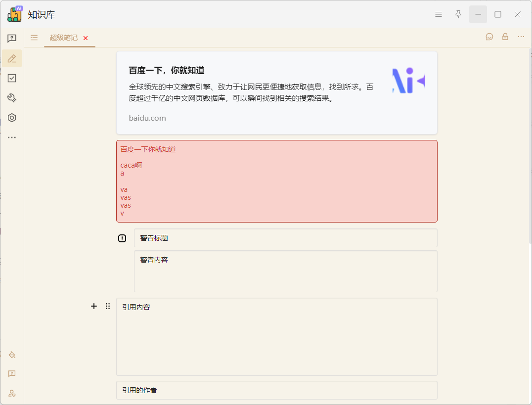Focus the 引用的作者 input field
The height and width of the screenshot is (405, 532).
(276, 390)
